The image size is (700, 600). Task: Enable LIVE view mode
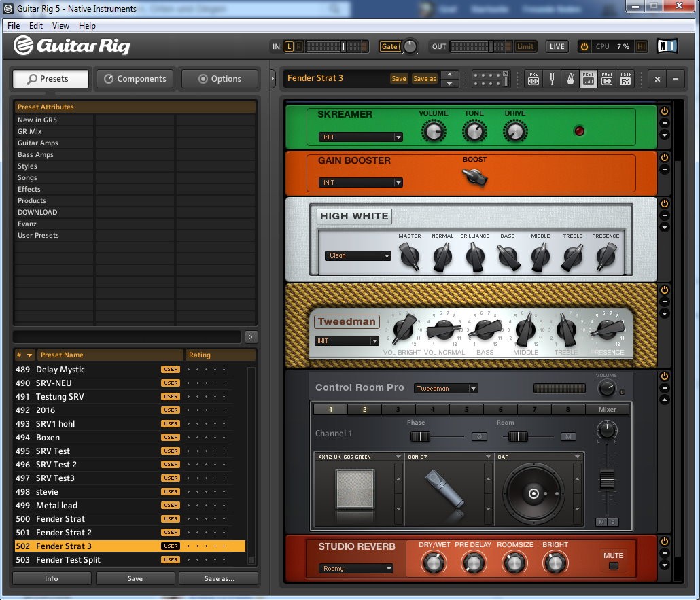[557, 46]
